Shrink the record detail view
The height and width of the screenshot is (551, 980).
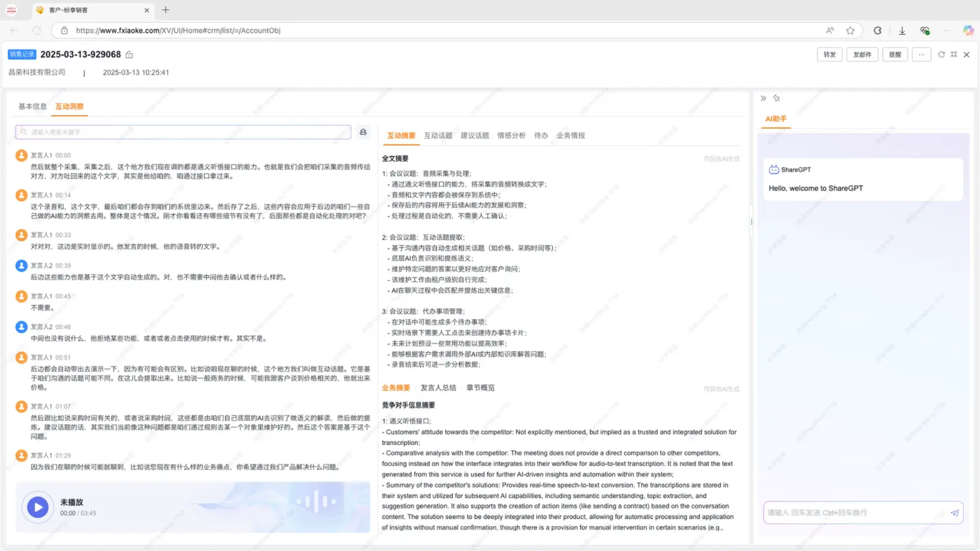coord(953,55)
